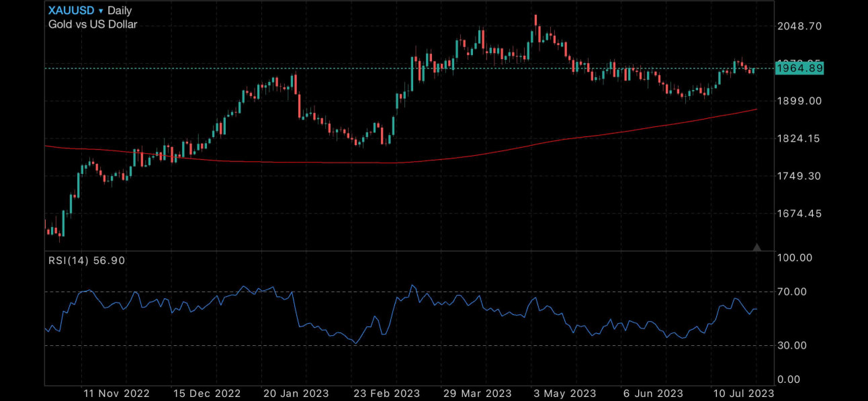Click the 2048.70 price axis label
Image resolution: width=868 pixels, height=401 pixels.
[x=799, y=26]
